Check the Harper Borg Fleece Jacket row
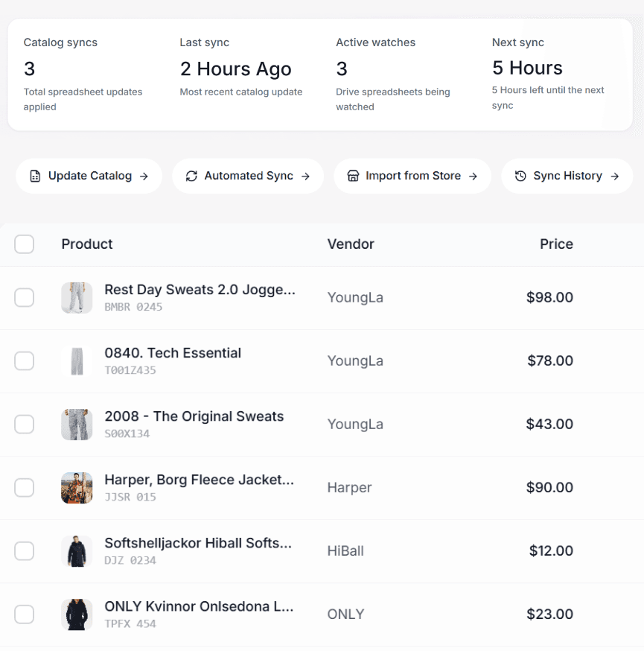The width and height of the screenshot is (644, 651). tap(24, 487)
